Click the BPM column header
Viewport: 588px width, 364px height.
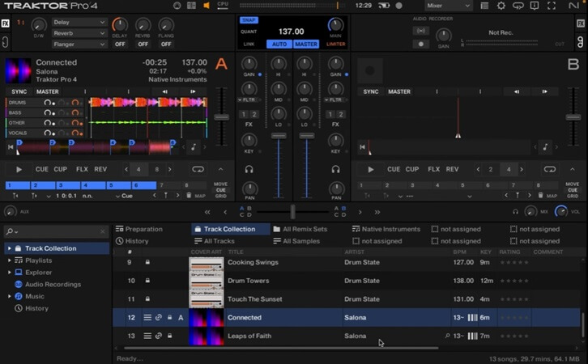459,252
